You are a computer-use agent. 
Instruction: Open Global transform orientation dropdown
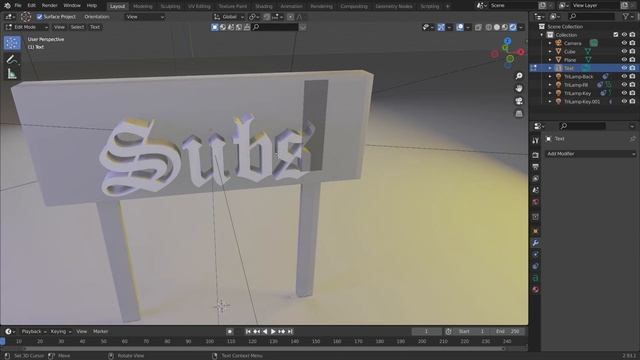(229, 17)
